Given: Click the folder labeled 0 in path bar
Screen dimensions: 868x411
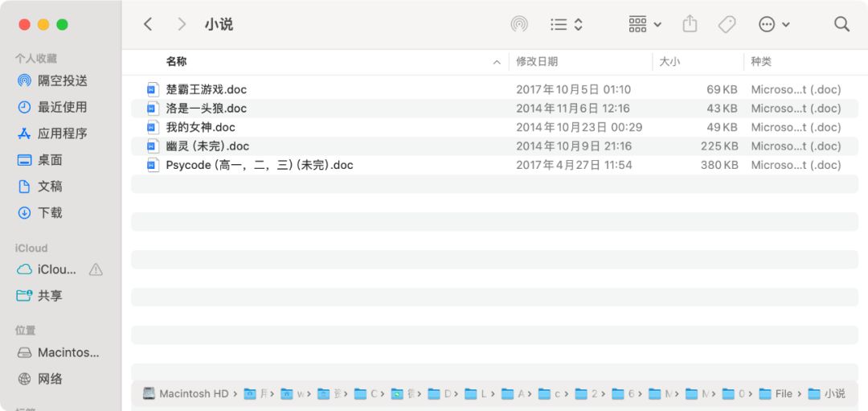Looking at the screenshot, I should [x=734, y=394].
